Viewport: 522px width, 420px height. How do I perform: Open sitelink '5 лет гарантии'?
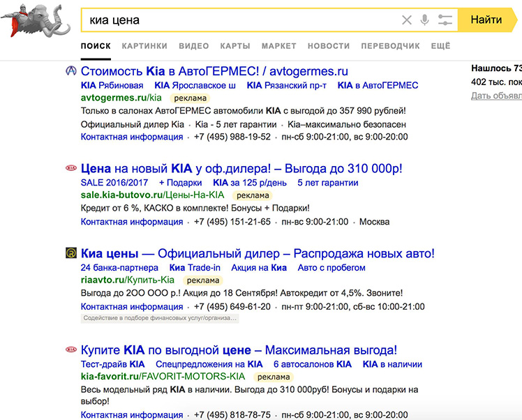328,183
